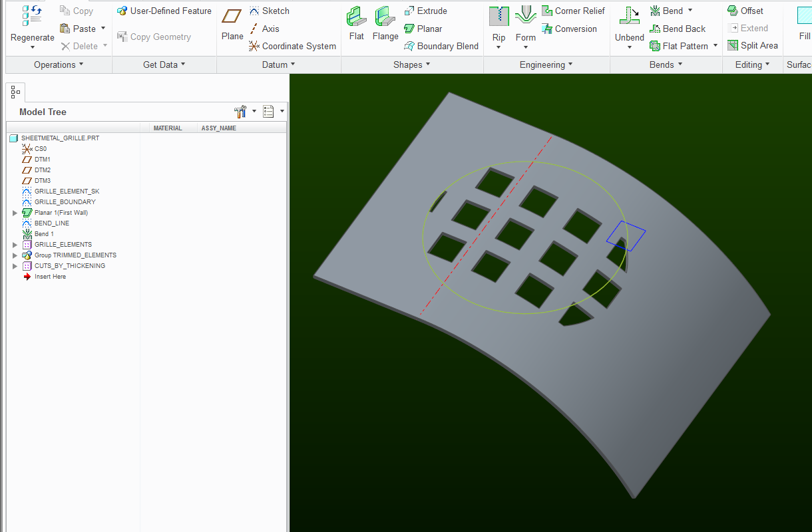Screen dimensions: 812x532
Task: Insert a Coordinate System
Action: click(292, 46)
